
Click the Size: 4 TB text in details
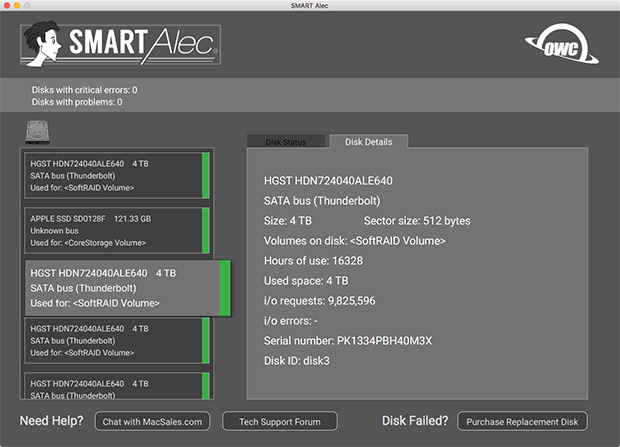[x=288, y=221]
